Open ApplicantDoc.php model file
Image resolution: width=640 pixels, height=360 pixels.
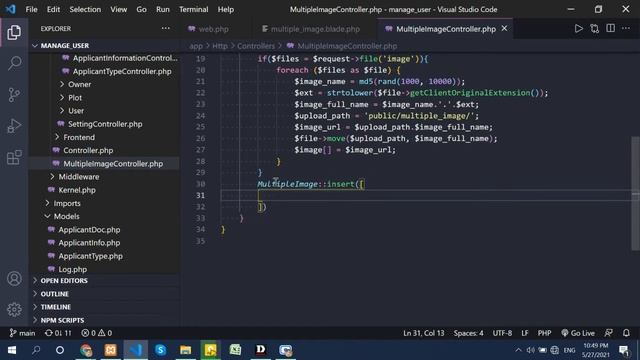point(89,229)
